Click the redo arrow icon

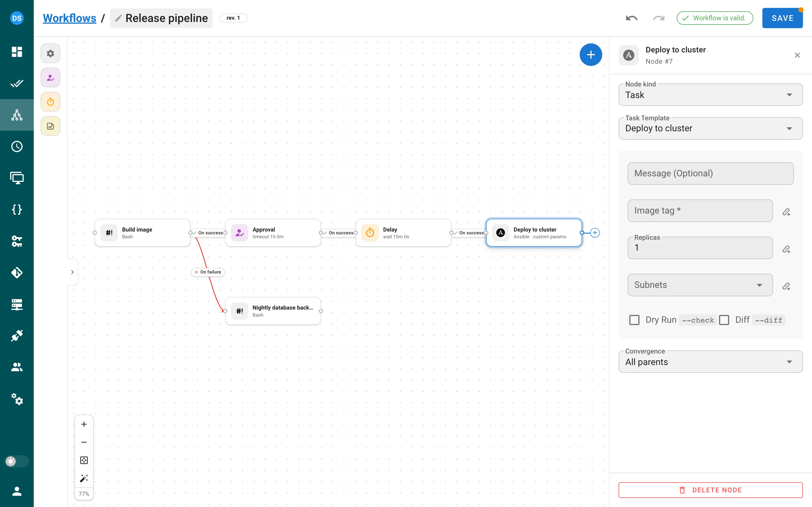coord(659,18)
